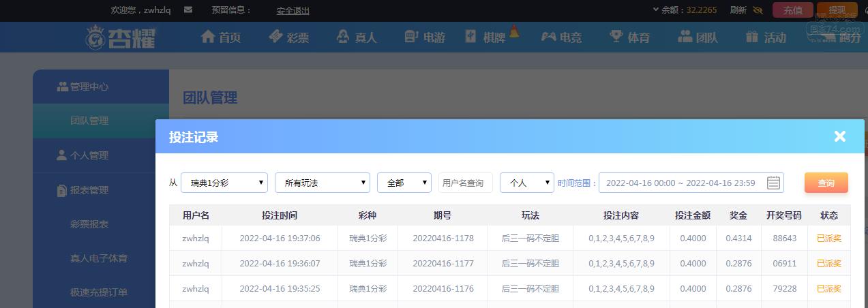The width and height of the screenshot is (868, 308).
Task: Click the gift icon beside 活动
Action: [752, 37]
